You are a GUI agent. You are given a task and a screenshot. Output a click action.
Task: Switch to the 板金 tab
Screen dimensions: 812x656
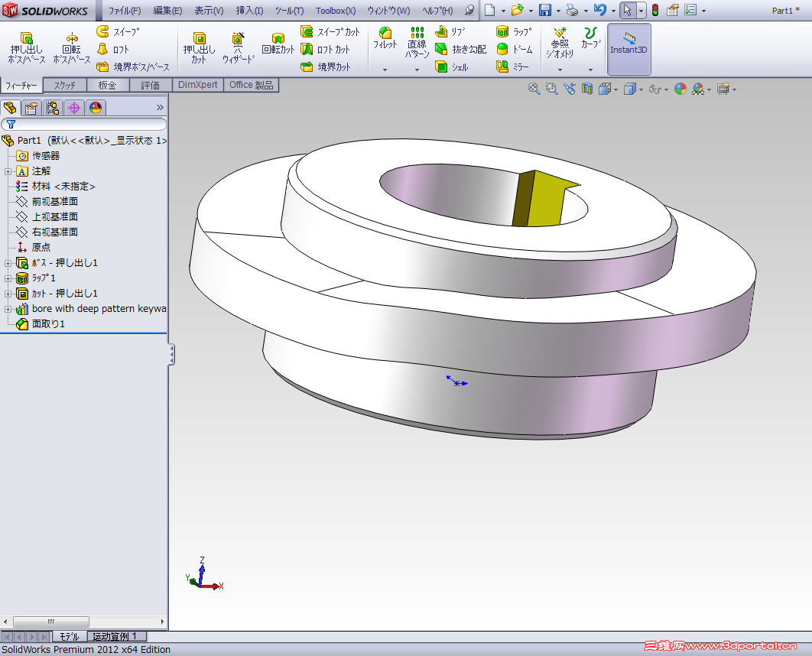point(107,85)
